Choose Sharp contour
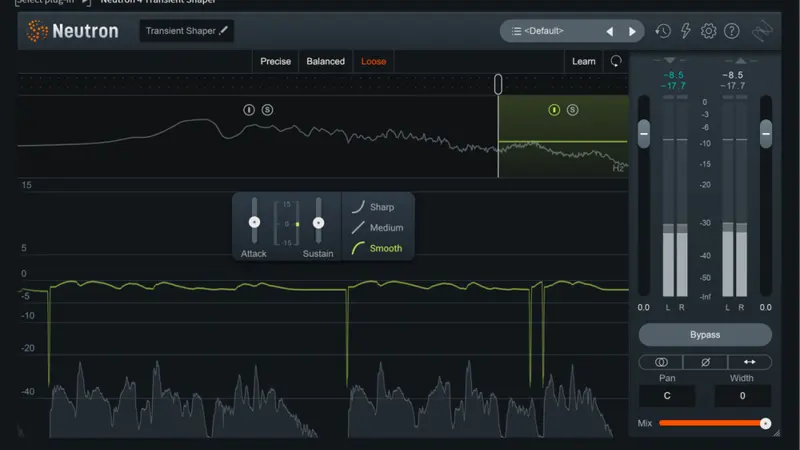This screenshot has width=800, height=450. click(374, 207)
